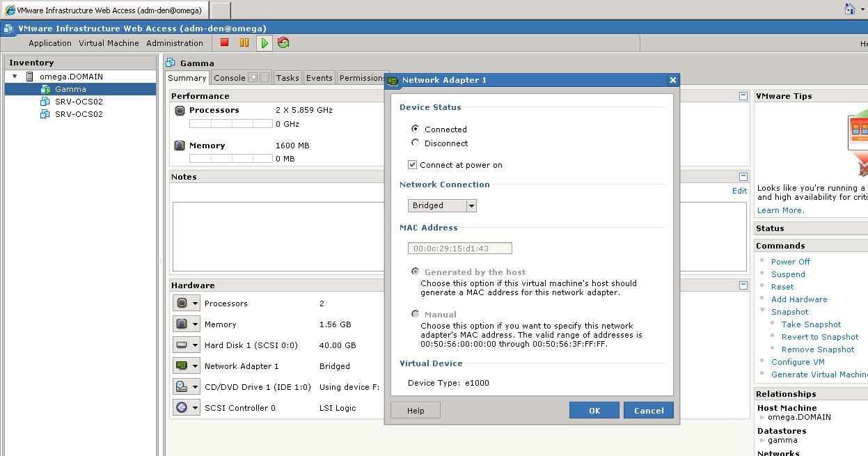
Task: Switch to the Summary tab
Action: pos(187,78)
